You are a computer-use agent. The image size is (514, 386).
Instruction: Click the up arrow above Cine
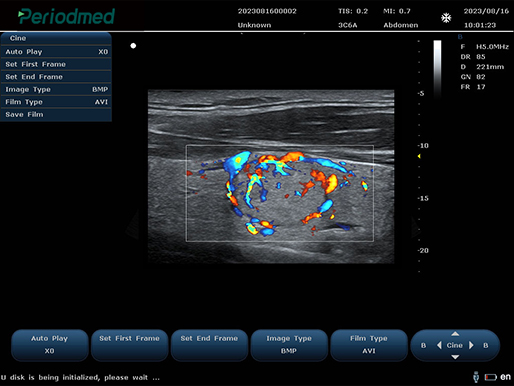455,334
